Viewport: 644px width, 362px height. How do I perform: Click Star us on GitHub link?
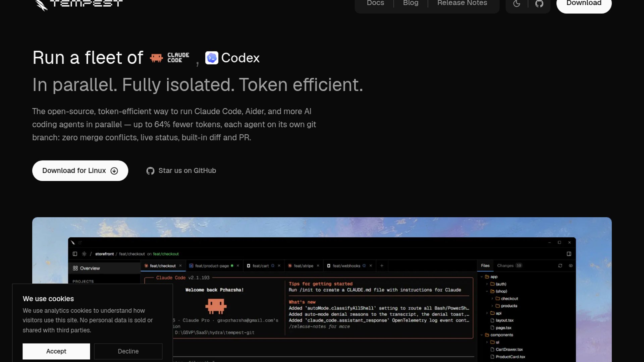coord(181,171)
